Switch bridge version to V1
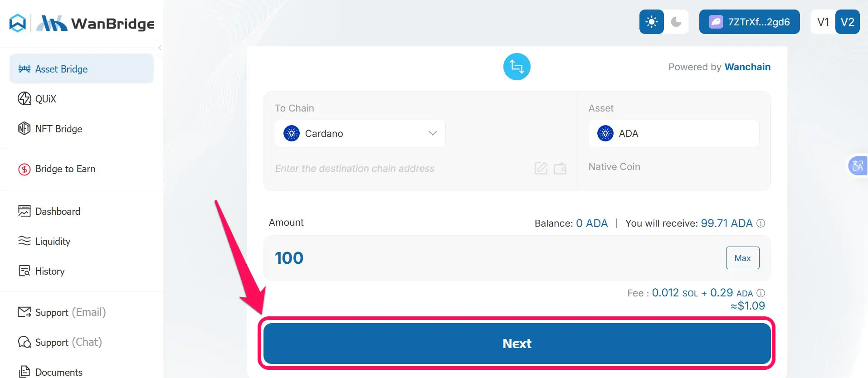 823,21
